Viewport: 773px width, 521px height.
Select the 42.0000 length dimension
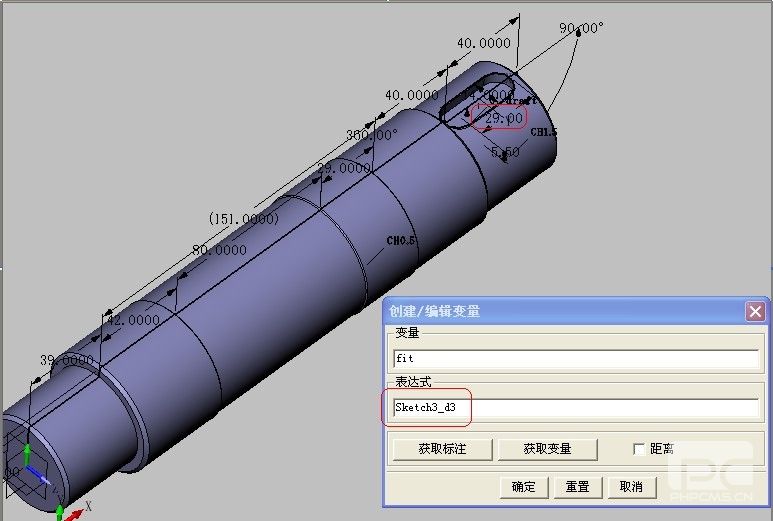pyautogui.click(x=133, y=320)
